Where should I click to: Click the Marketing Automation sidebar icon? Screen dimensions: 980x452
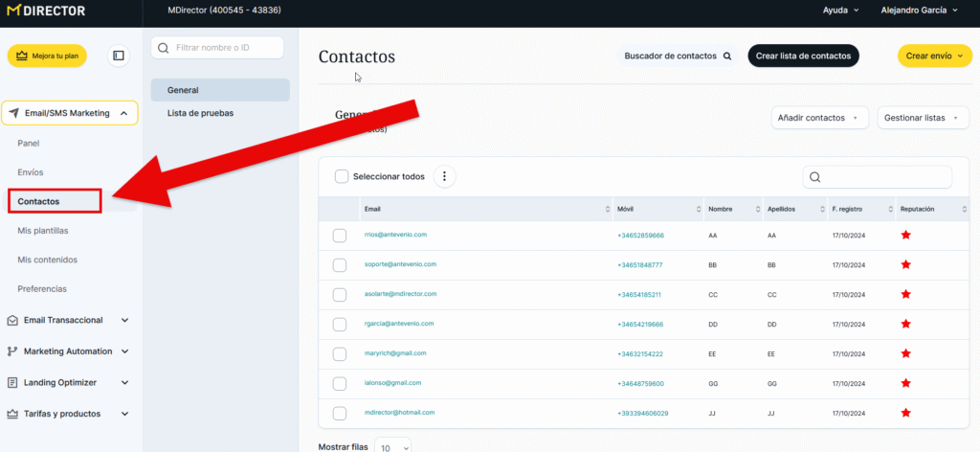(12, 351)
